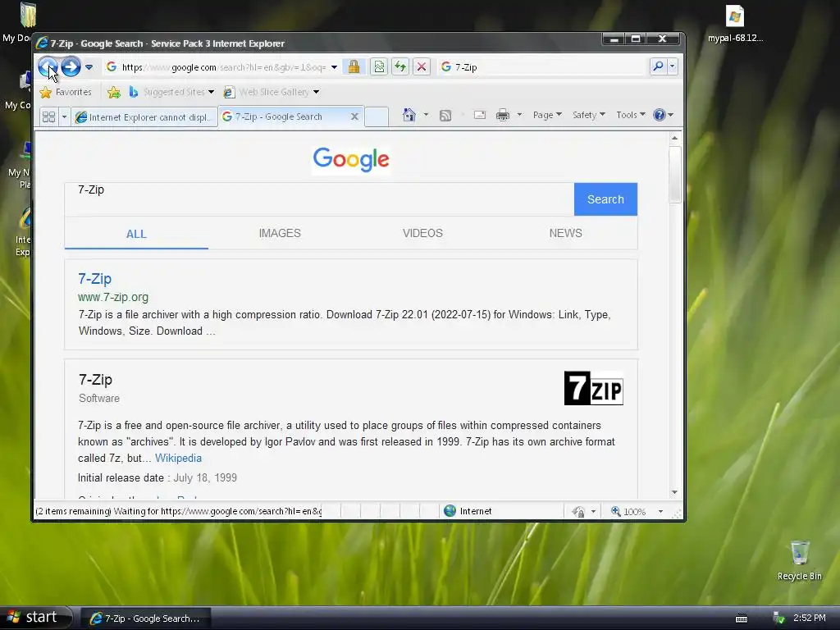Click the scrollbar up arrow

pos(674,138)
